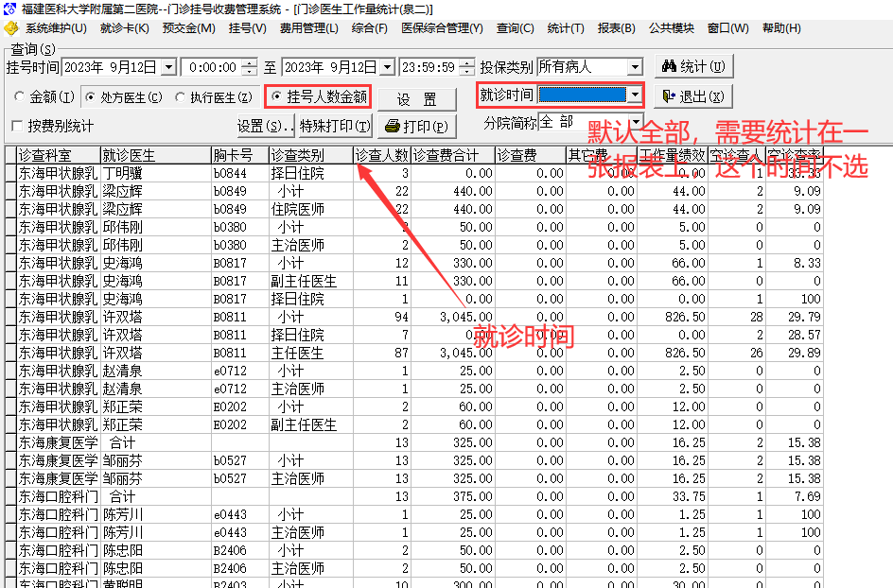The height and width of the screenshot is (588, 893).
Task: Open the 窗口(W) menu
Action: 727,28
